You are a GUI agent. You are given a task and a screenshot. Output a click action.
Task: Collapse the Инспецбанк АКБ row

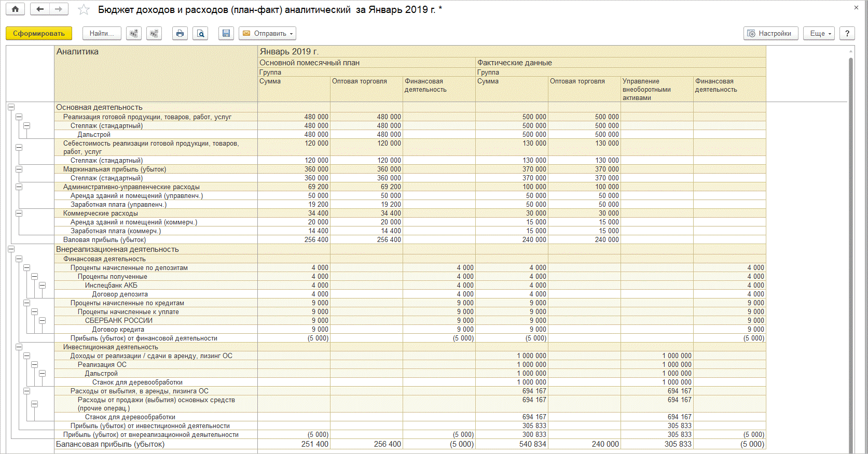42,285
